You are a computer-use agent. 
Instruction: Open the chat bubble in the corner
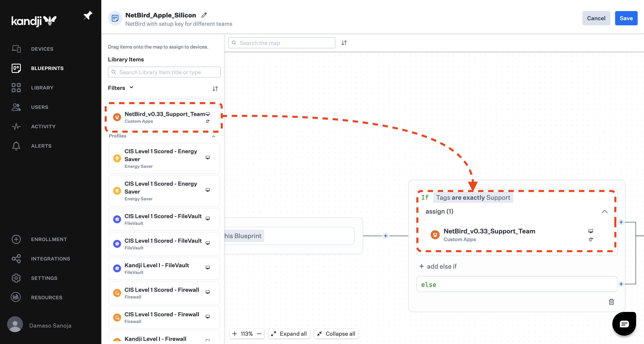coord(624,323)
